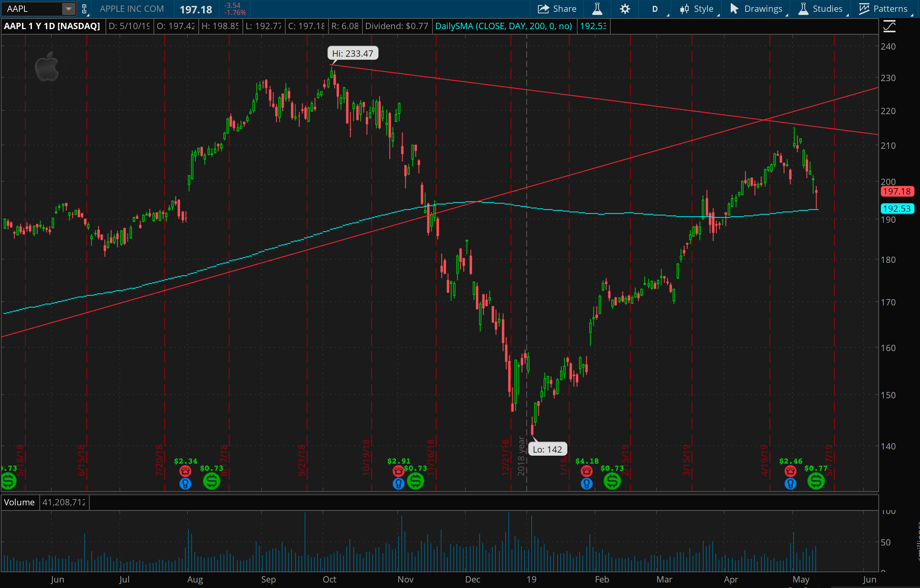Click the $0.77 dividend icon in May
The width and height of the screenshot is (920, 588).
[x=816, y=481]
